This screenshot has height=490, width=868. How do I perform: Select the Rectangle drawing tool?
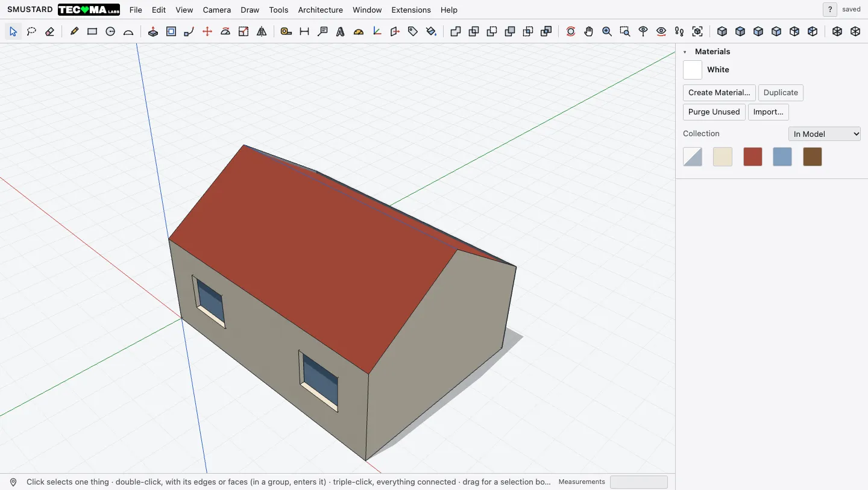click(x=92, y=31)
